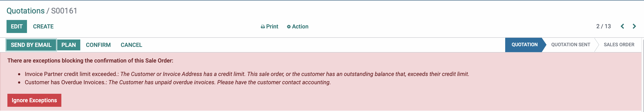
Task: Click the PLAN button
Action: pyautogui.click(x=69, y=45)
